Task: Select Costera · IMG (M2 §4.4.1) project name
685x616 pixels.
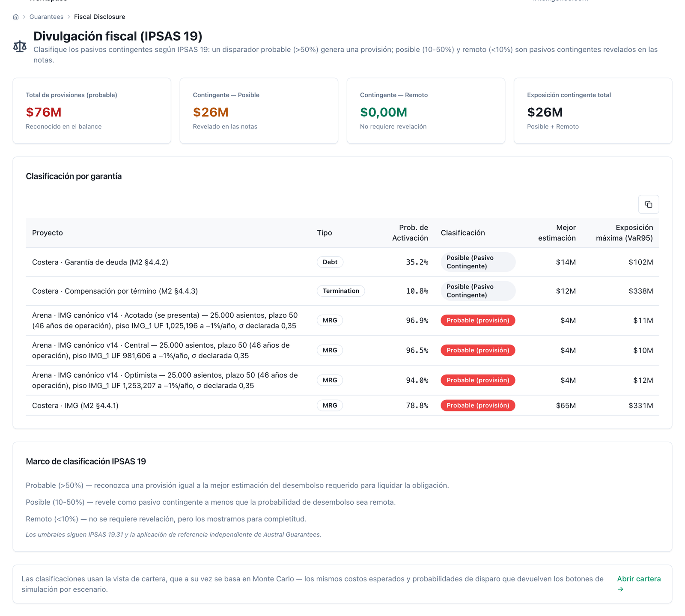Action: click(x=75, y=405)
